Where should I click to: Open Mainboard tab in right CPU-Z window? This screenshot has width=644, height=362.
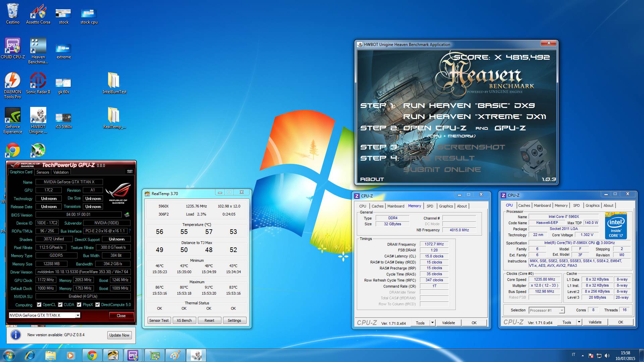pyautogui.click(x=542, y=205)
